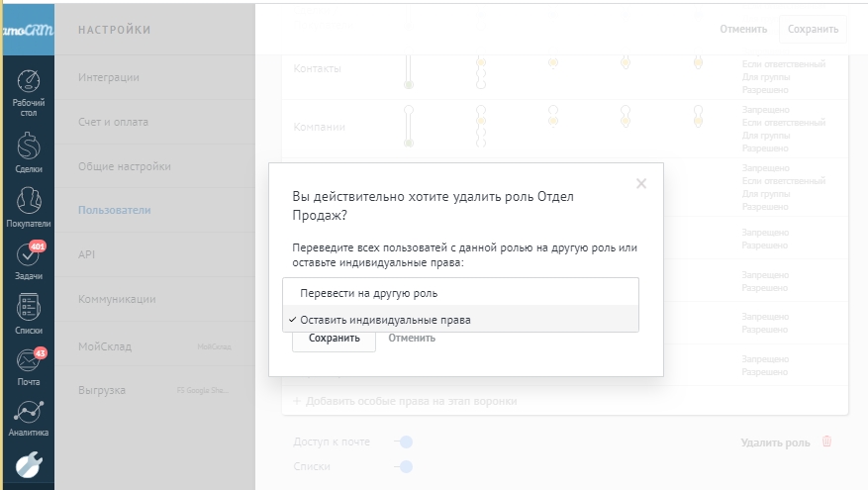Toggle the Списки access switch
Viewport: 868px width, 490px height.
click(404, 466)
